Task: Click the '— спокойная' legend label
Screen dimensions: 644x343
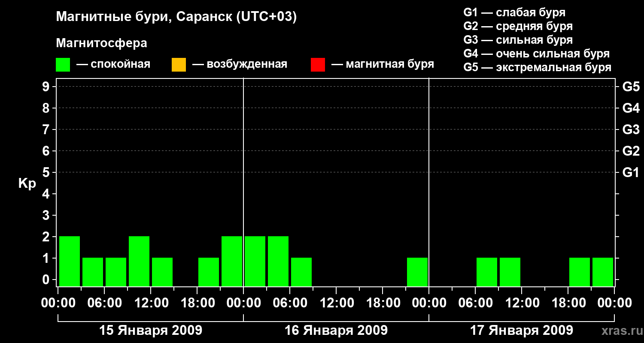Action: click(x=113, y=65)
